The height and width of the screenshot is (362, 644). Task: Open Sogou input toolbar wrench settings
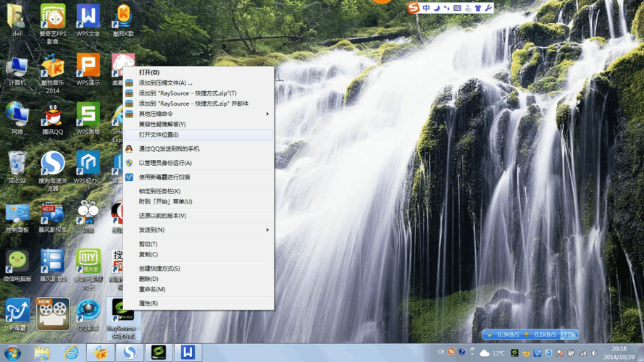(488, 8)
